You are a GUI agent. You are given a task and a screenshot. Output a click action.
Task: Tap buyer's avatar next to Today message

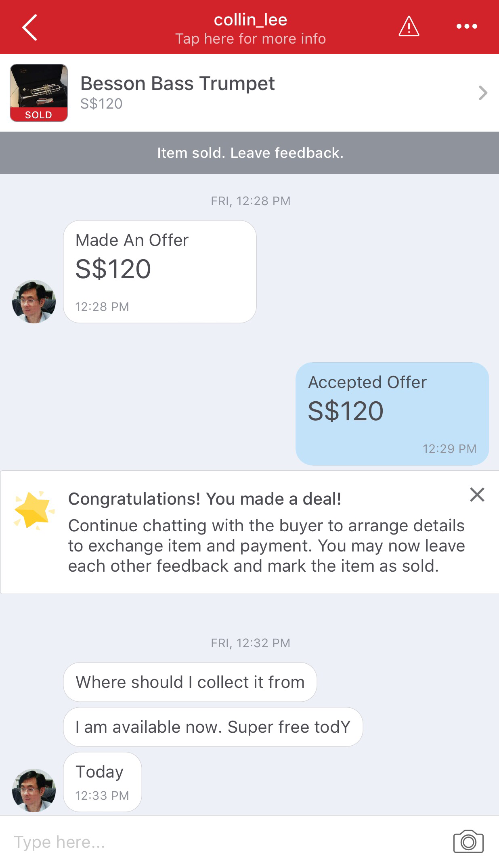click(x=34, y=790)
